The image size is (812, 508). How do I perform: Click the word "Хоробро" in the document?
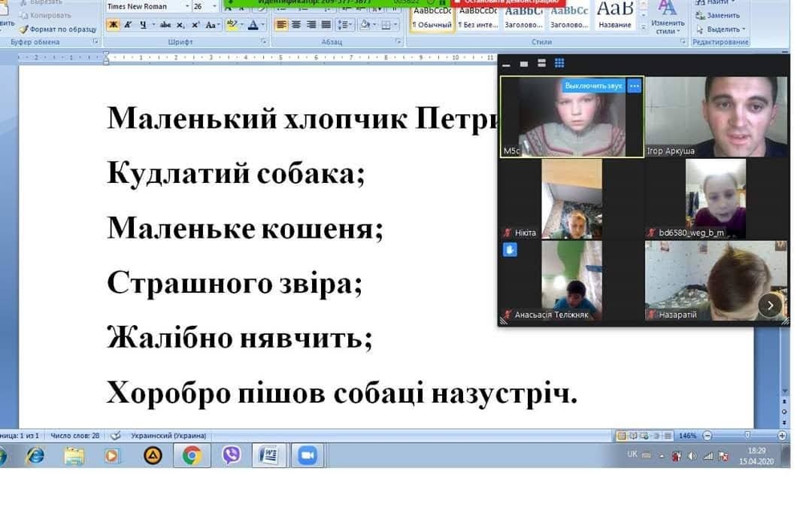[x=169, y=392]
